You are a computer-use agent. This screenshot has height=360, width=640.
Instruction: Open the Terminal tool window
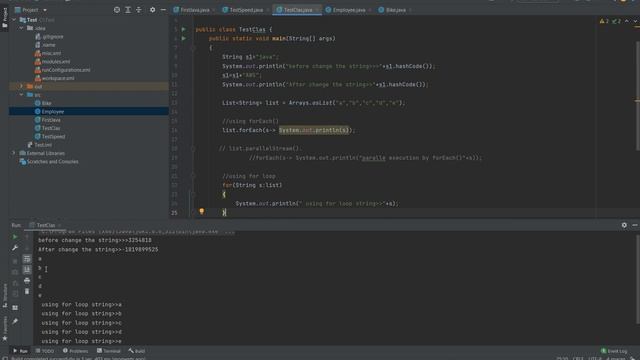109,351
